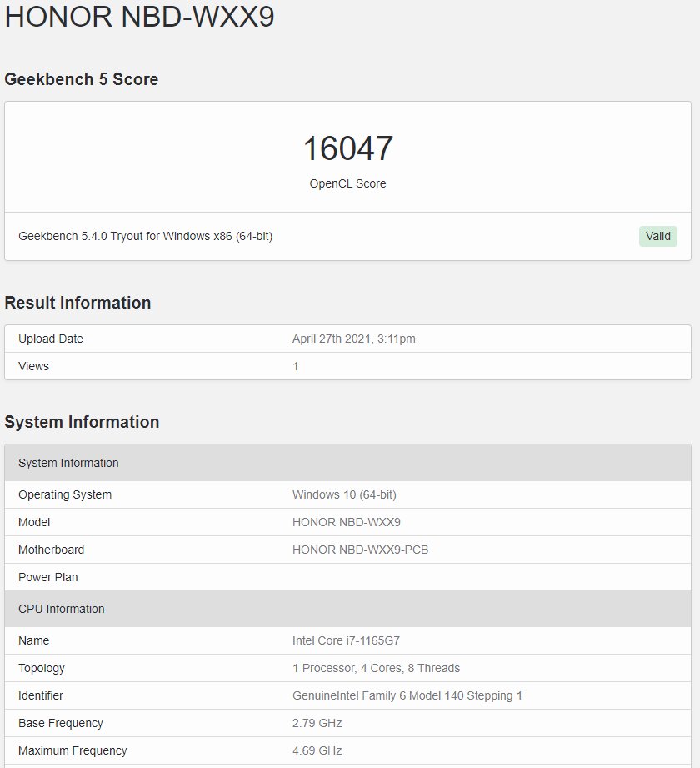Image resolution: width=700 pixels, height=768 pixels.
Task: Click the 4.69 GHz value
Action: coord(317,750)
